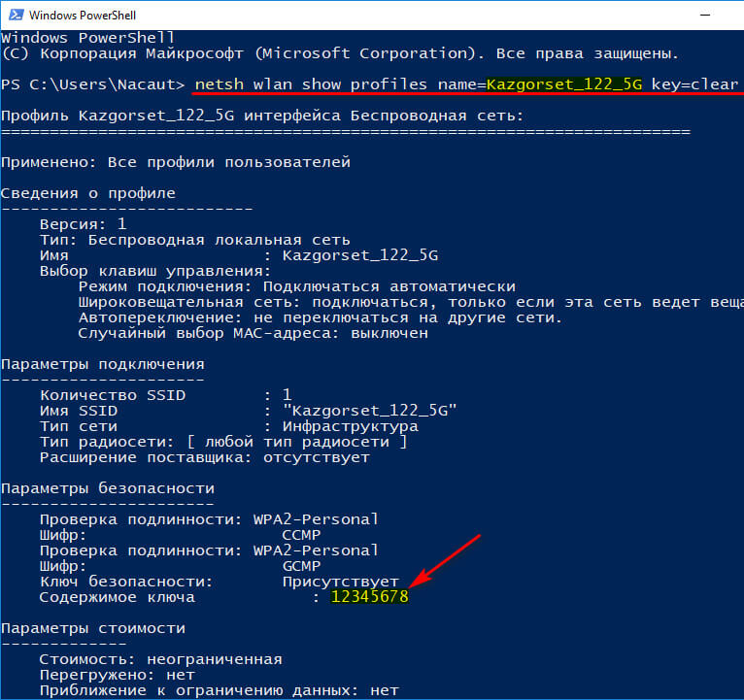Image resolution: width=744 pixels, height=700 pixels.
Task: Click the "Параметры подключения" heading
Action: (103, 364)
